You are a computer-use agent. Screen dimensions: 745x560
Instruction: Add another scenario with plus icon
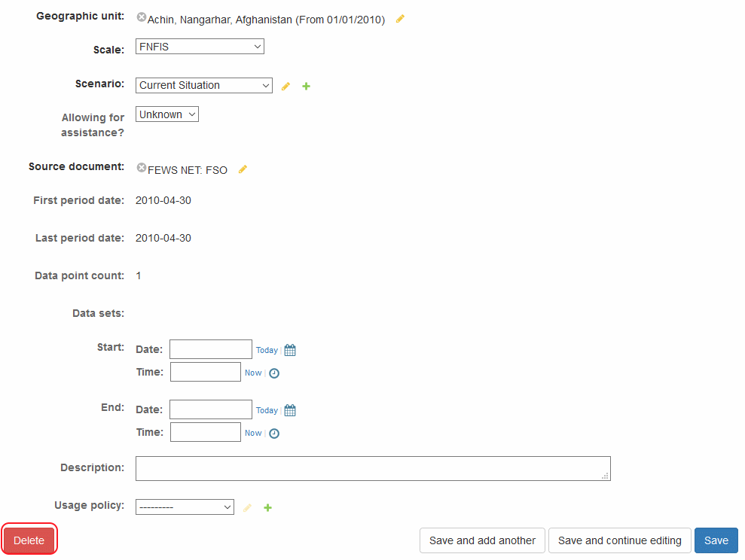306,87
